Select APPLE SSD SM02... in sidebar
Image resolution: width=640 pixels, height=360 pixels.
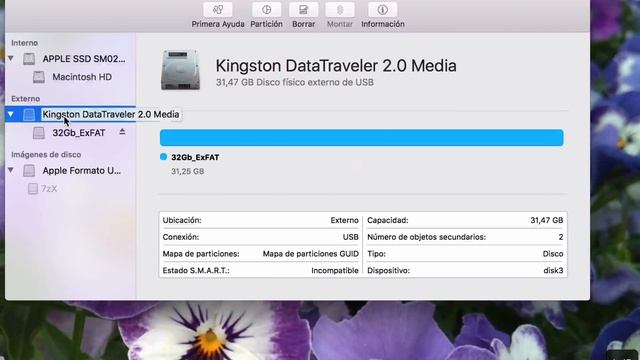(84, 59)
